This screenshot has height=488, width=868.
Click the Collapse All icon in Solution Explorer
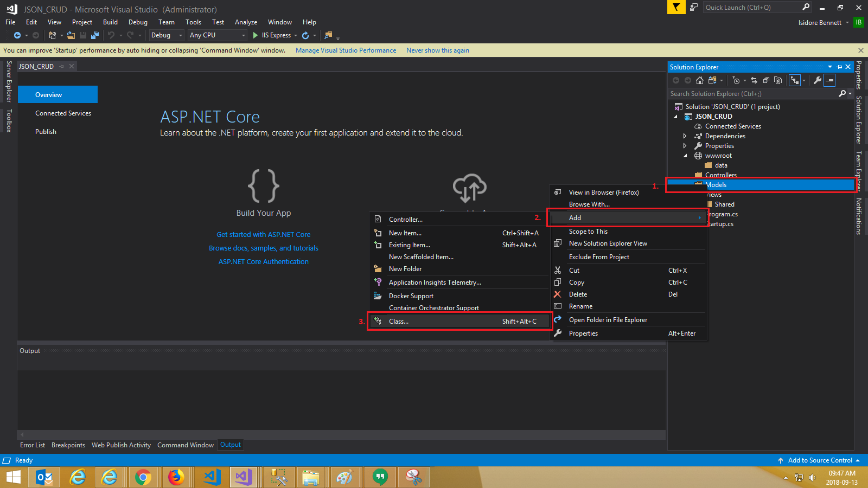coord(766,80)
